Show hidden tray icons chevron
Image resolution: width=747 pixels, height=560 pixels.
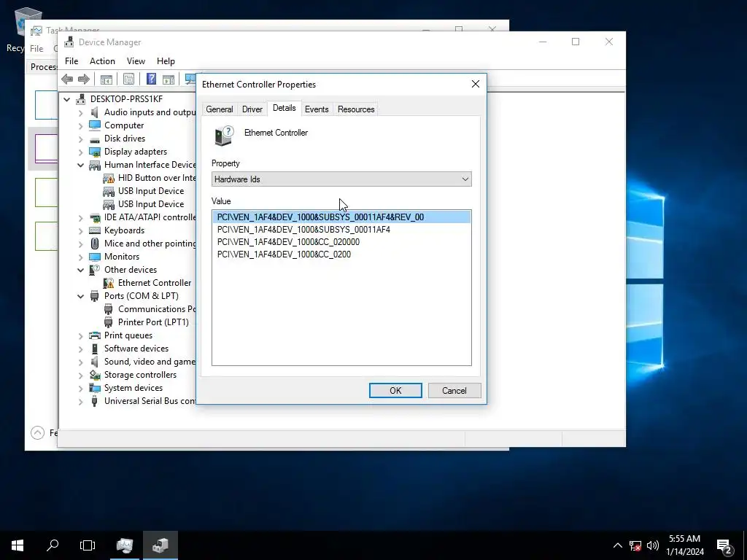tap(617, 545)
